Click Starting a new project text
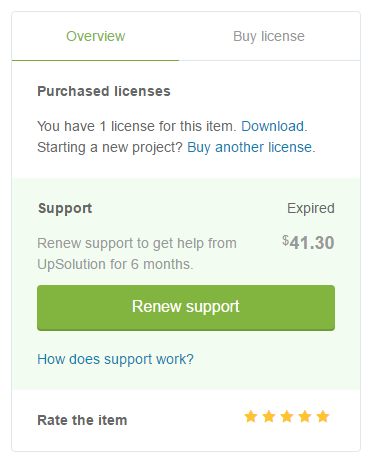The height and width of the screenshot is (464, 373). tap(110, 147)
